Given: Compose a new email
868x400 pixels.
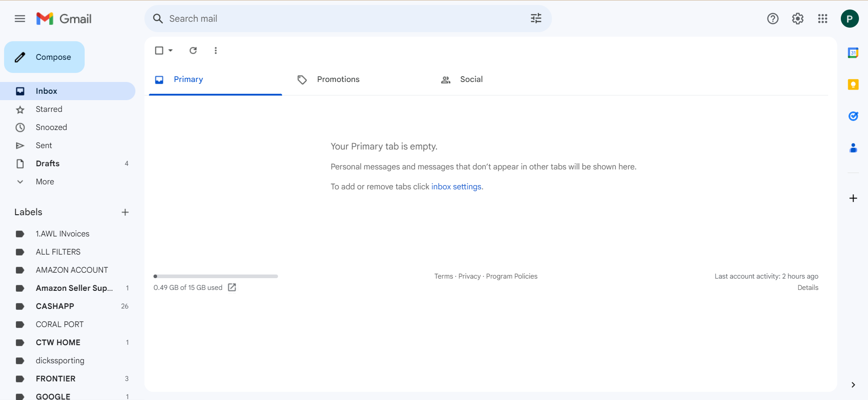Looking at the screenshot, I should (x=44, y=57).
